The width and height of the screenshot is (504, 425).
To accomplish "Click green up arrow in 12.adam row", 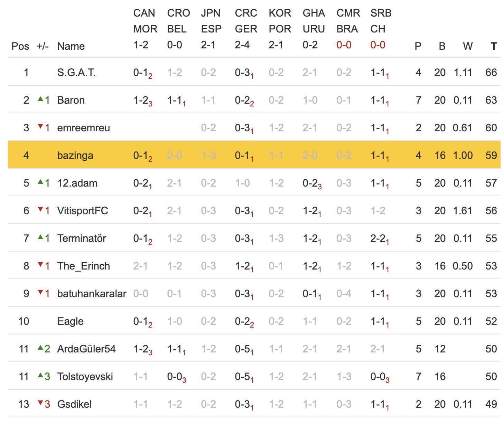I will 40,182.
